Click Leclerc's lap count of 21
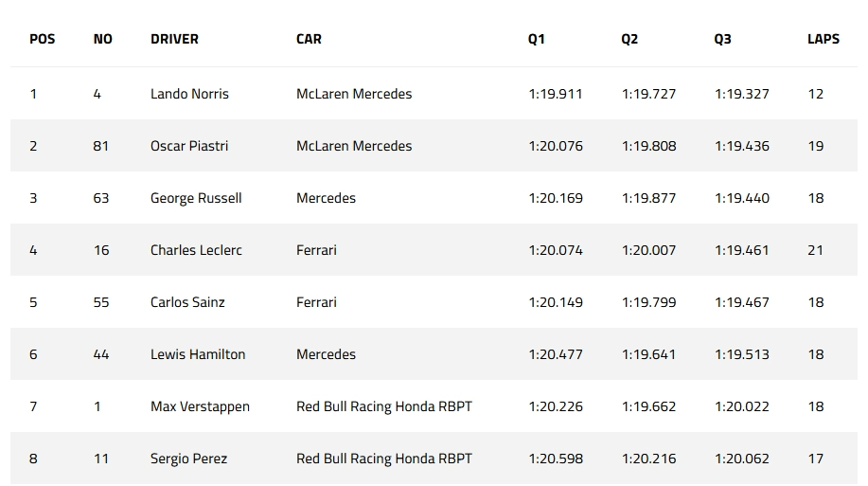This screenshot has width=868, height=486. click(x=815, y=250)
